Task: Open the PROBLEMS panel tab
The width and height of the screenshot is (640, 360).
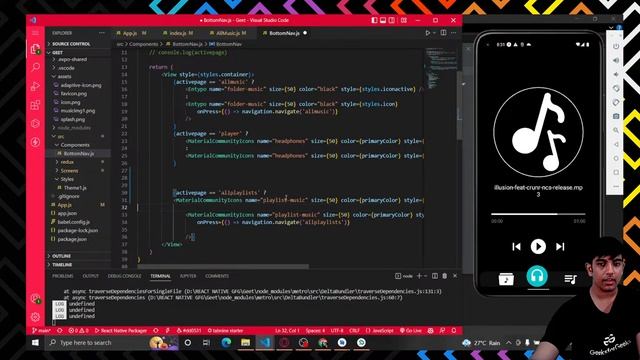Action: coord(62,276)
